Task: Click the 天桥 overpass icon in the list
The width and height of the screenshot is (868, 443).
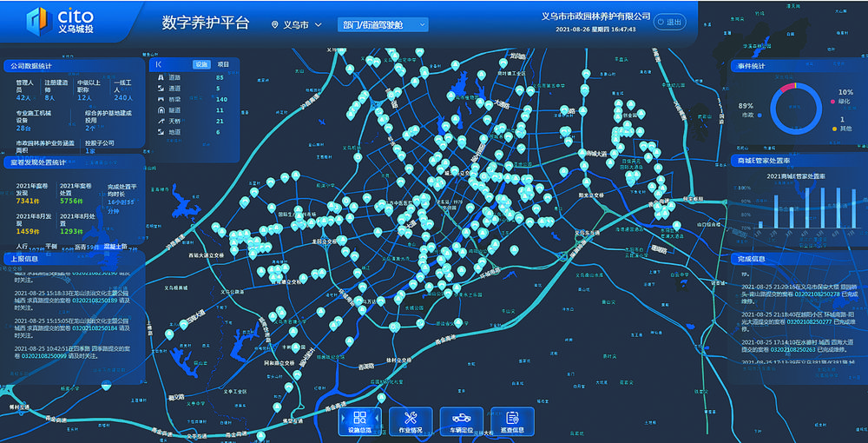Action: click(x=160, y=121)
